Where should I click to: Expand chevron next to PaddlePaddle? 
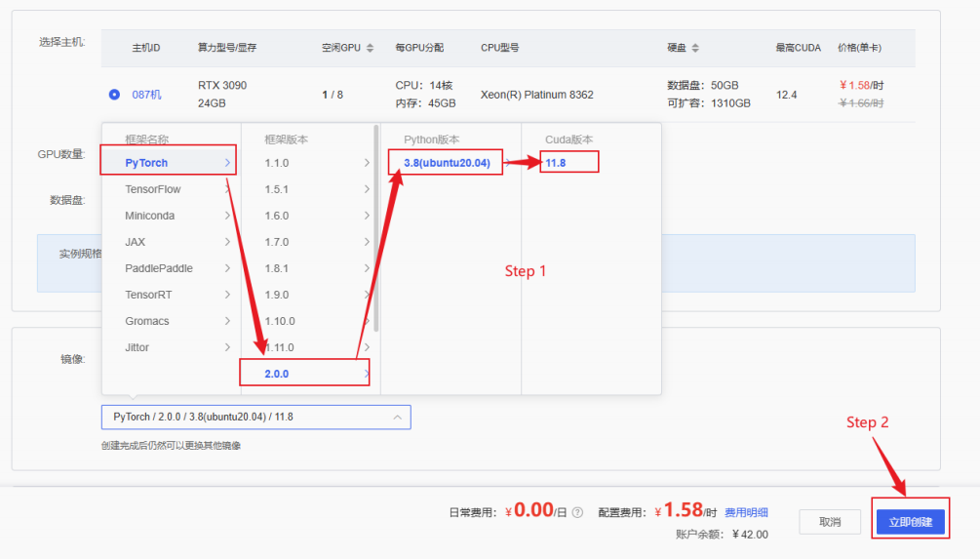227,267
